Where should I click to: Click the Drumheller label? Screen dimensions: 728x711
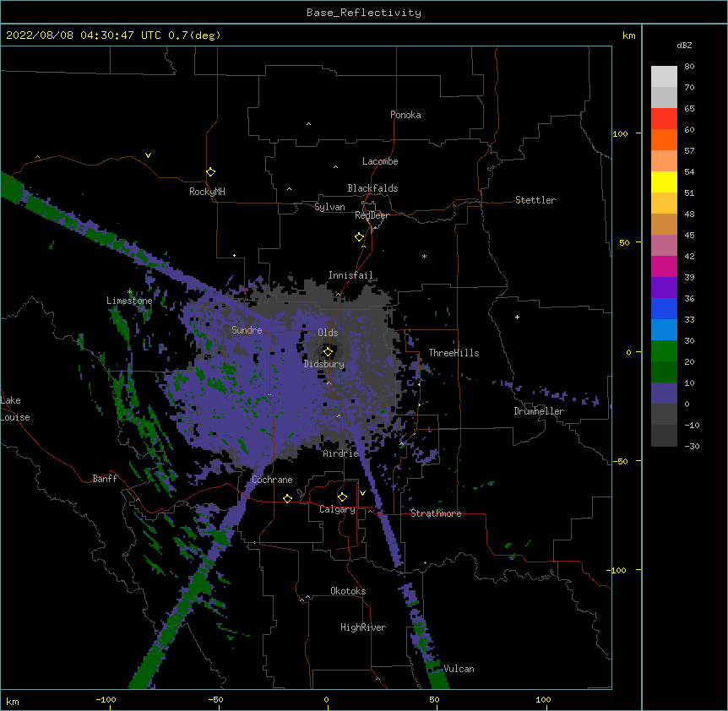pyautogui.click(x=539, y=411)
